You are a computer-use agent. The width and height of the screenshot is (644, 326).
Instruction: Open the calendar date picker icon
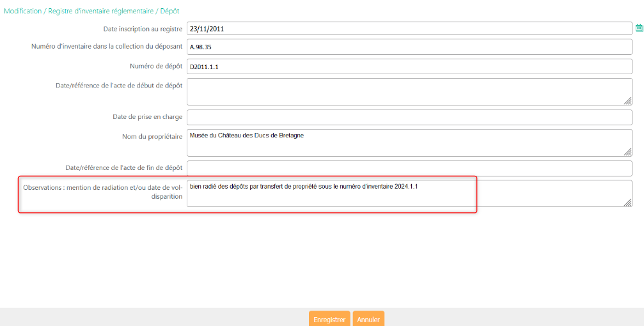coord(638,28)
